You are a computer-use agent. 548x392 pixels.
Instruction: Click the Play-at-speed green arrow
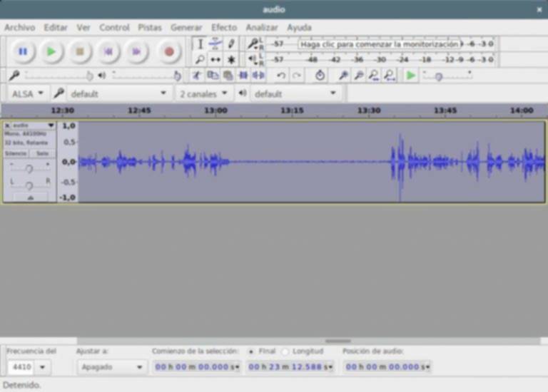coord(411,76)
